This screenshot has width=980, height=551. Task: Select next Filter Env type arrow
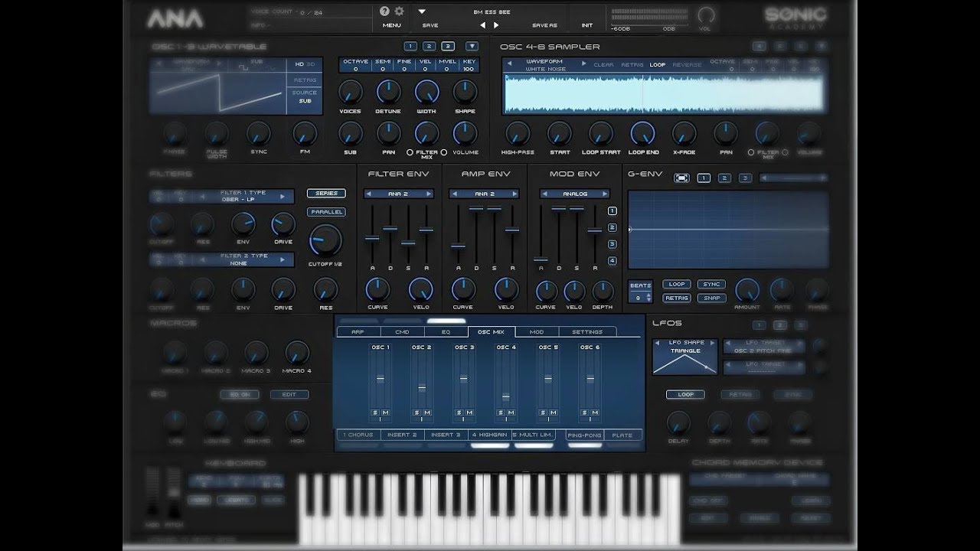click(430, 194)
